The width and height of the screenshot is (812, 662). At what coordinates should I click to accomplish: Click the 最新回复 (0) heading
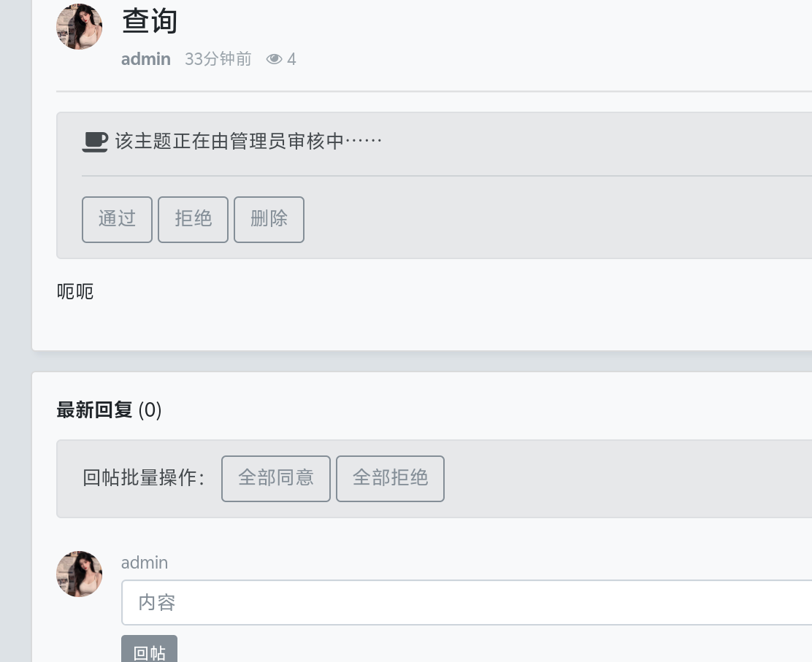click(110, 410)
